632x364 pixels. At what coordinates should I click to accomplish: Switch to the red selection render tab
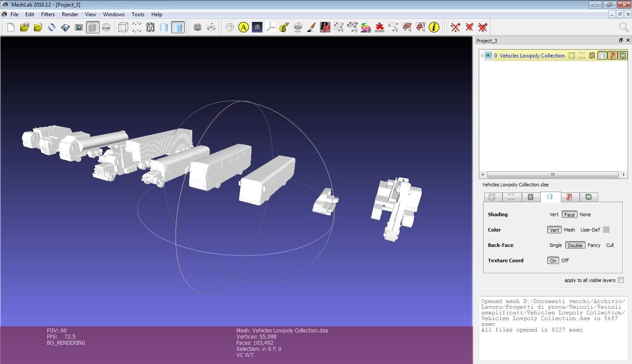click(x=569, y=197)
